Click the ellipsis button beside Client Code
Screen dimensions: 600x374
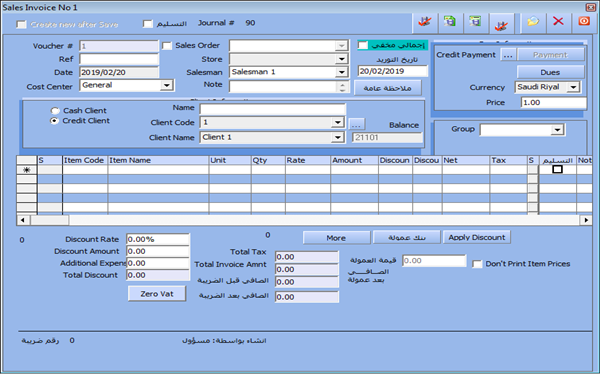356,124
